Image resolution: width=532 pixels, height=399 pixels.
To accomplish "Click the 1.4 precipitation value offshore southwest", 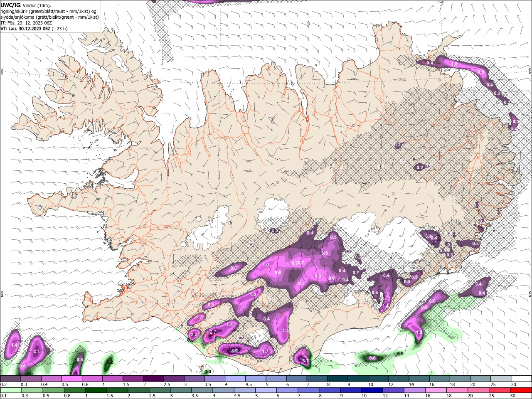I will point(14,345).
